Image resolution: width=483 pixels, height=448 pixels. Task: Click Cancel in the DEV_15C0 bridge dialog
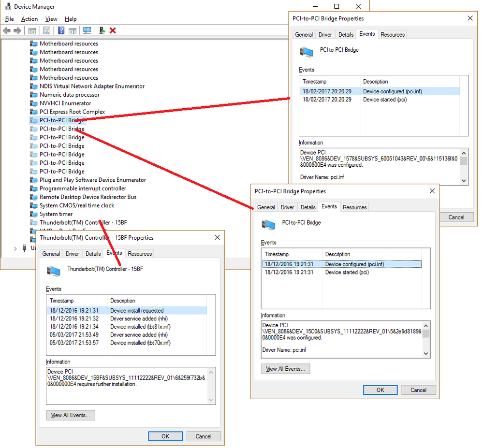[419, 390]
